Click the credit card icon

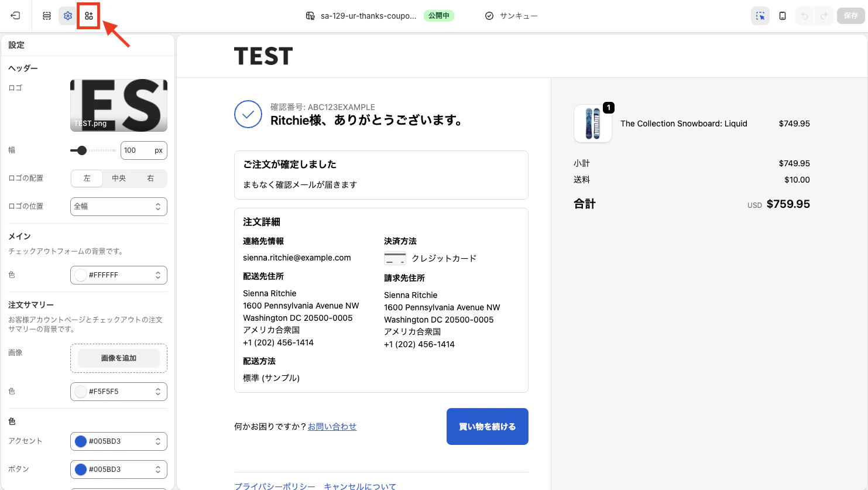tap(395, 258)
